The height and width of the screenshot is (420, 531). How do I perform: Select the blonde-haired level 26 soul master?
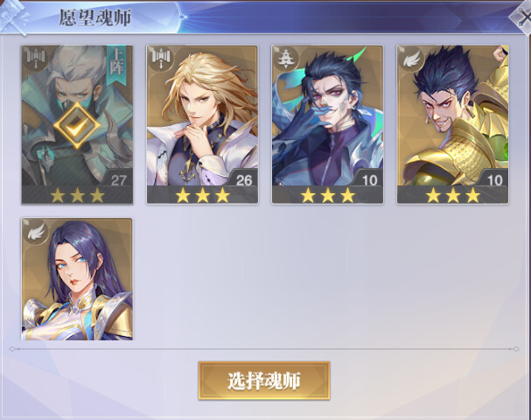[202, 124]
